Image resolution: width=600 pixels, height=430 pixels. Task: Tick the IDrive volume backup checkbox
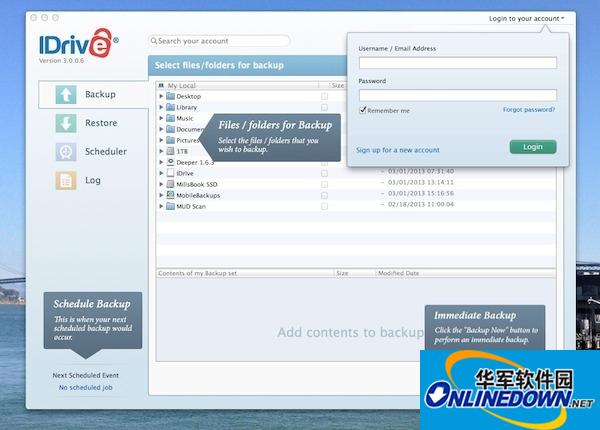pos(324,174)
